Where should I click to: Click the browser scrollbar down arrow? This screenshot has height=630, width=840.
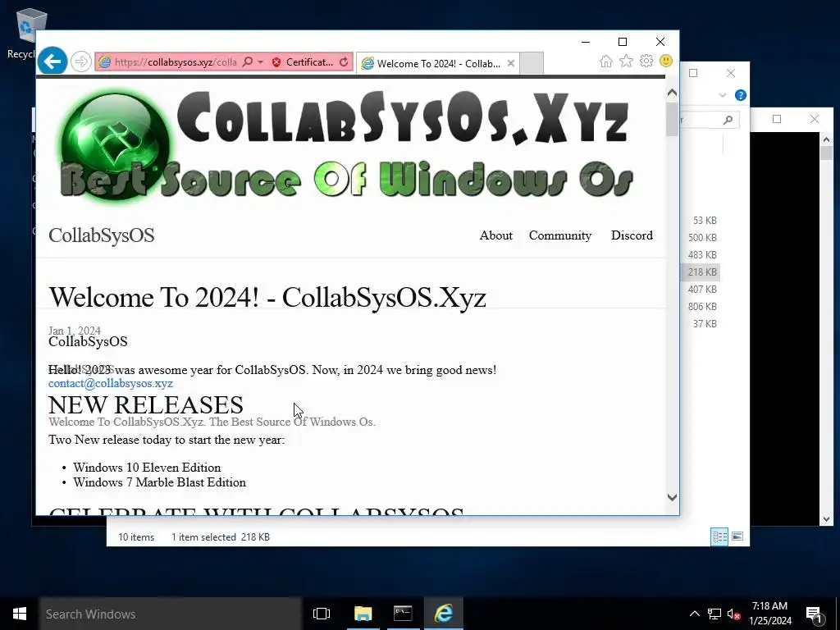(x=672, y=497)
